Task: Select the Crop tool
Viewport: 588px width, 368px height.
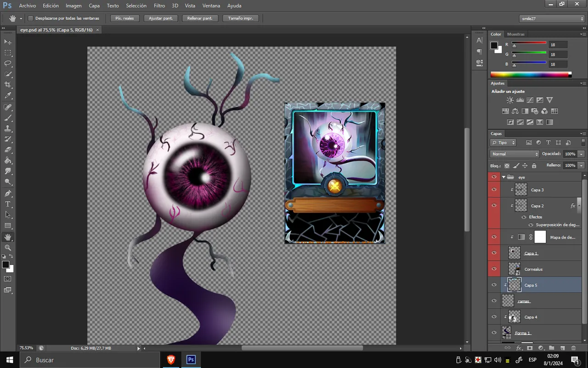Action: 8,85
